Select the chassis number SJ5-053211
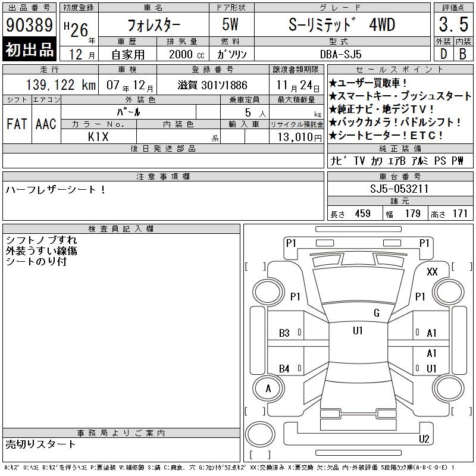 pos(399,189)
